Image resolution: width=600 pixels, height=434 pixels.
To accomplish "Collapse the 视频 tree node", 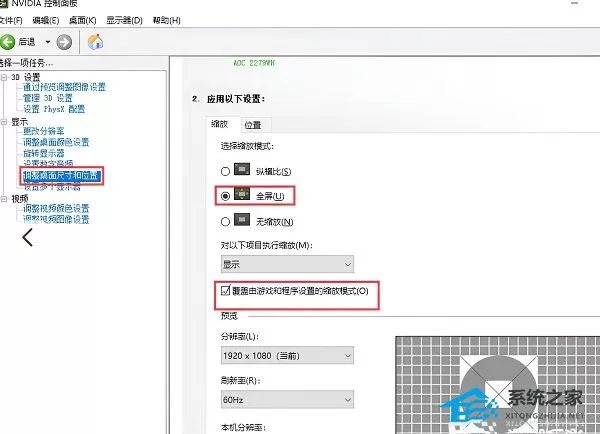I will tap(4, 199).
